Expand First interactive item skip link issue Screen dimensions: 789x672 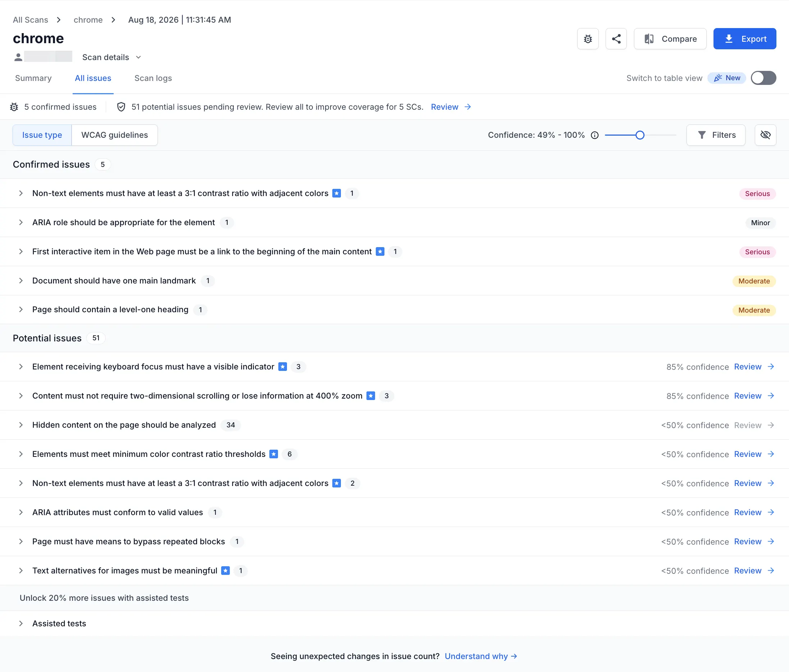[x=21, y=252]
